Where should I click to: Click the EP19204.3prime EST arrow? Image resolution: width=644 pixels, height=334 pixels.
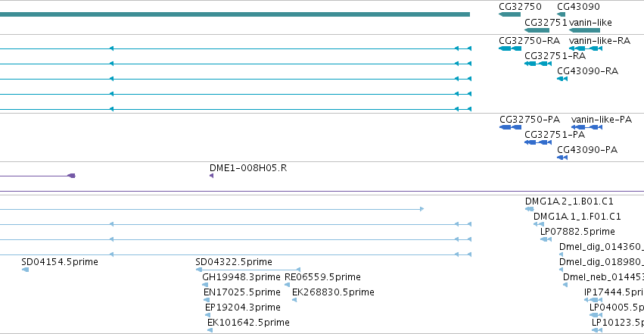click(208, 315)
